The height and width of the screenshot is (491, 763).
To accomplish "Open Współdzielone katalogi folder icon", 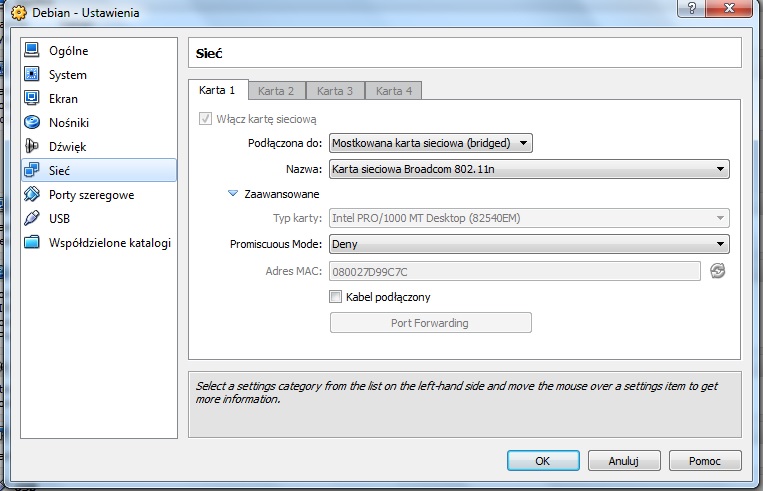I will (32, 243).
